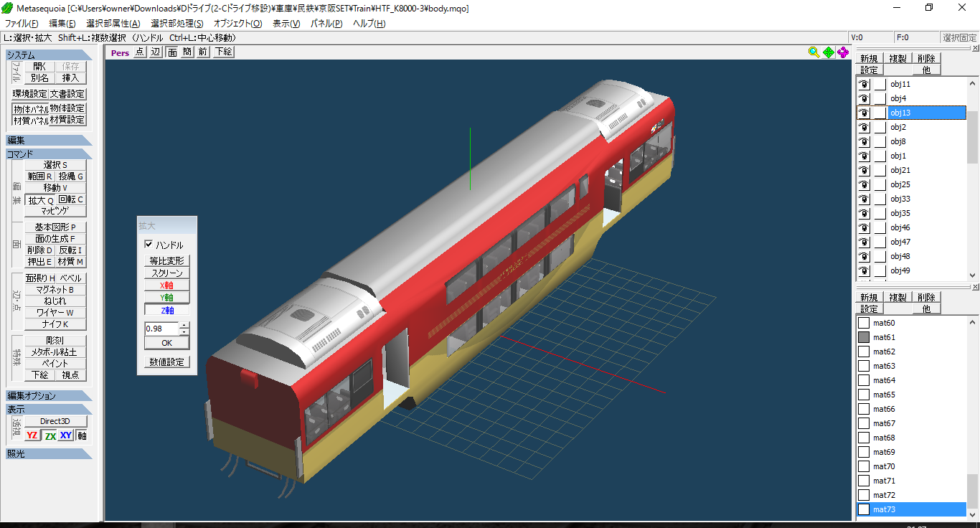Open the パネル(P) menu

[x=326, y=24]
